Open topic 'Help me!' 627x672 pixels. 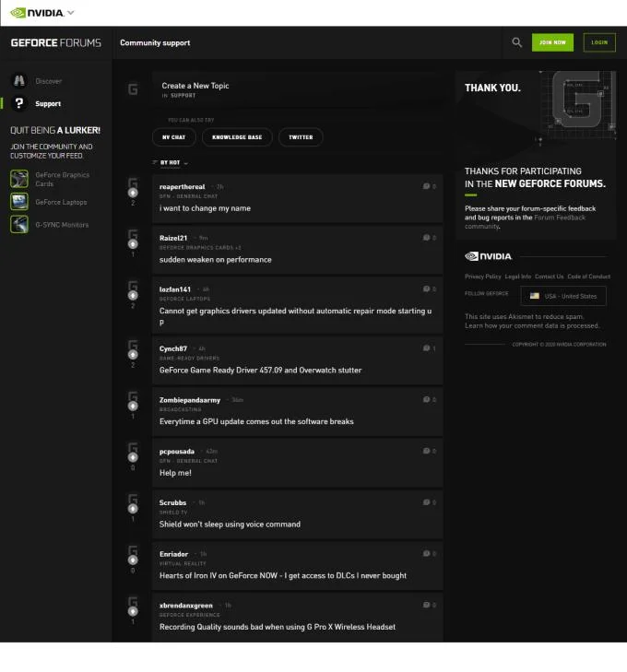click(x=175, y=473)
